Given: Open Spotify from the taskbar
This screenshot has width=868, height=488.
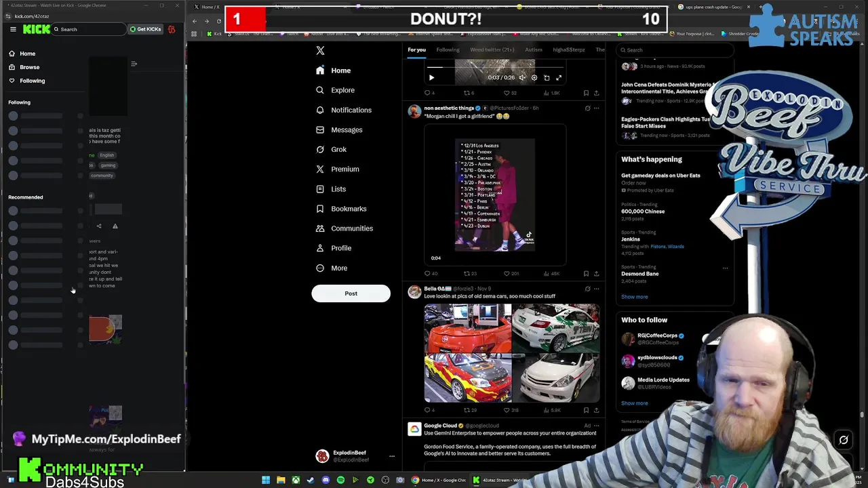Looking at the screenshot, I should click(340, 480).
